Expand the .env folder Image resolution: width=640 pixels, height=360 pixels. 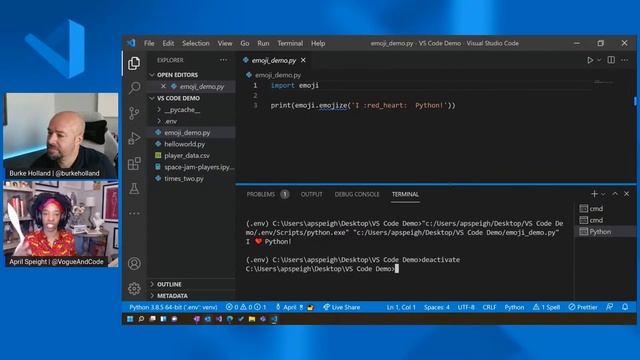(191, 121)
